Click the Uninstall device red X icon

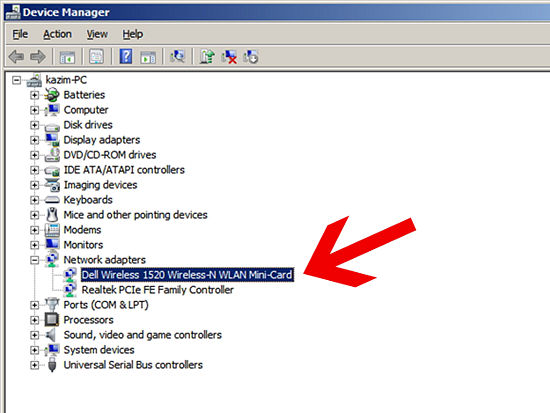[x=229, y=56]
